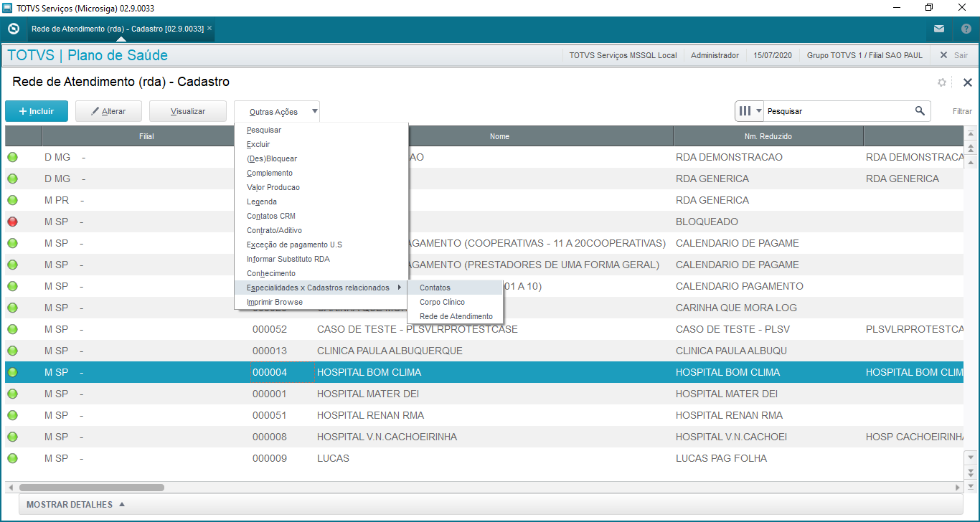
Task: Select the HOSPITAL RENAN RMA name cell
Action: pos(370,415)
